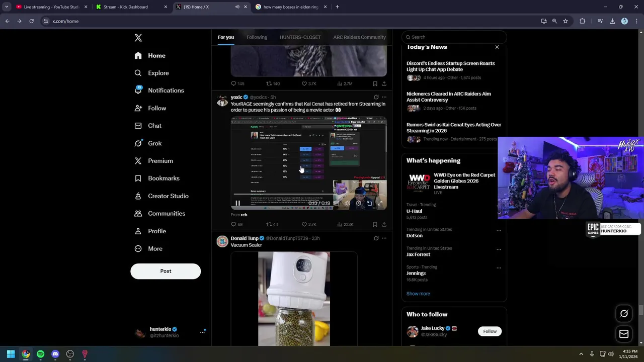The height and width of the screenshot is (362, 644).
Task: Open the Premium page in sidebar
Action: [x=153, y=161]
